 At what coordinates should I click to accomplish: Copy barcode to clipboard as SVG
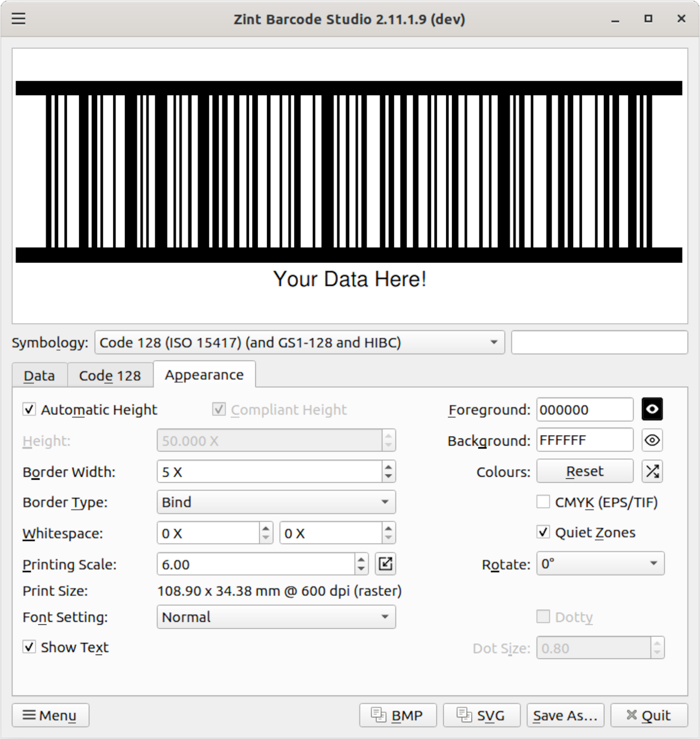tap(481, 716)
